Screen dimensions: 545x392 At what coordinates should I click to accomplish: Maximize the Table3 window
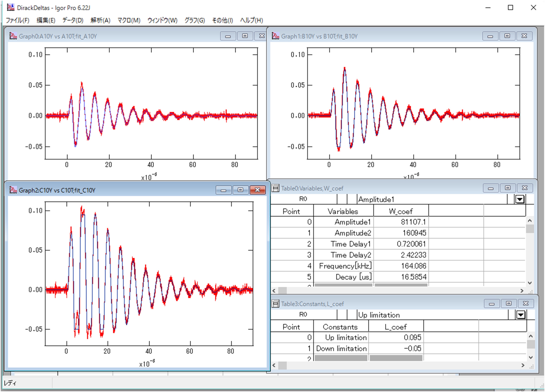tap(509, 304)
